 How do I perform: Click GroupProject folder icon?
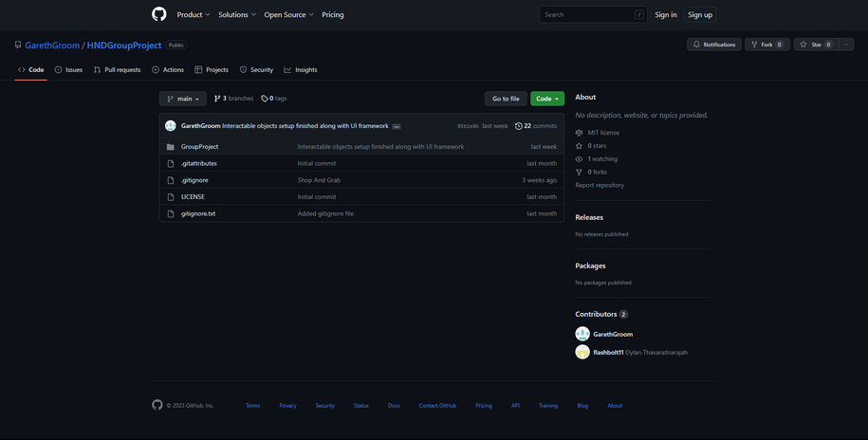pyautogui.click(x=171, y=147)
